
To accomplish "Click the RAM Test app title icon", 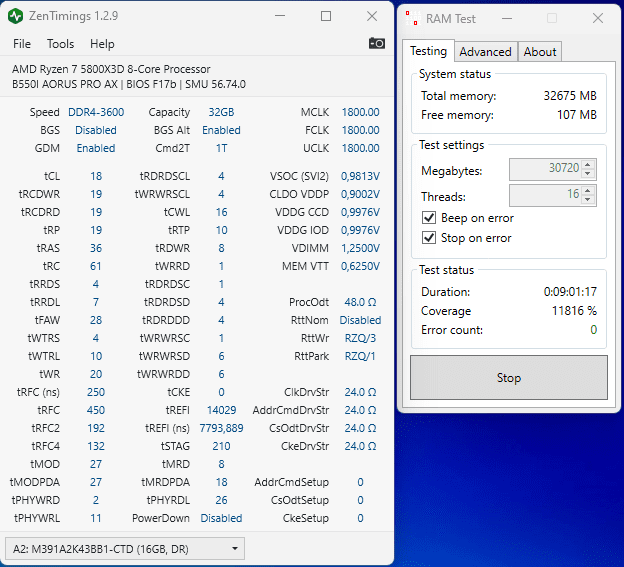I will [413, 18].
